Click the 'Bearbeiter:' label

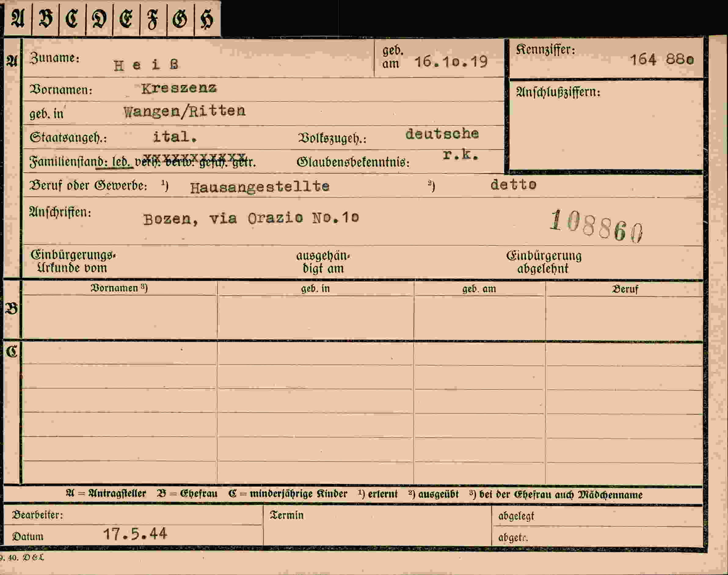point(37,515)
